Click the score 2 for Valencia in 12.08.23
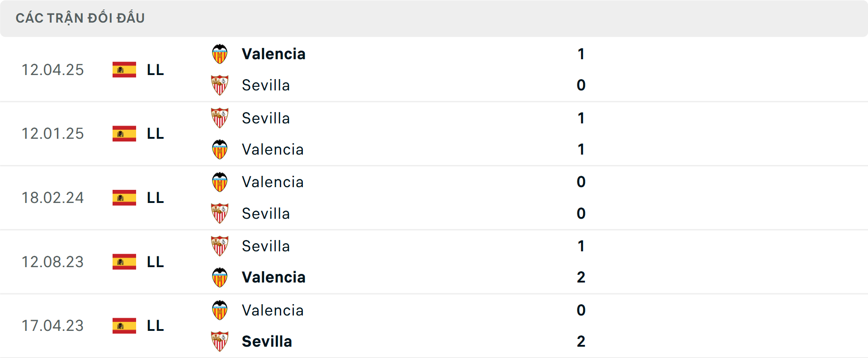Viewport: 868px width, 358px height. [581, 277]
